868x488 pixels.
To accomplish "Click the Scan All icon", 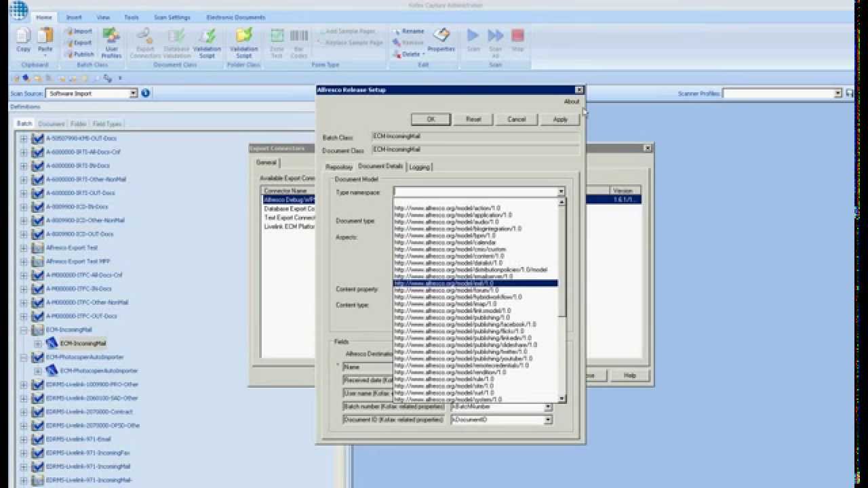I will pos(496,43).
